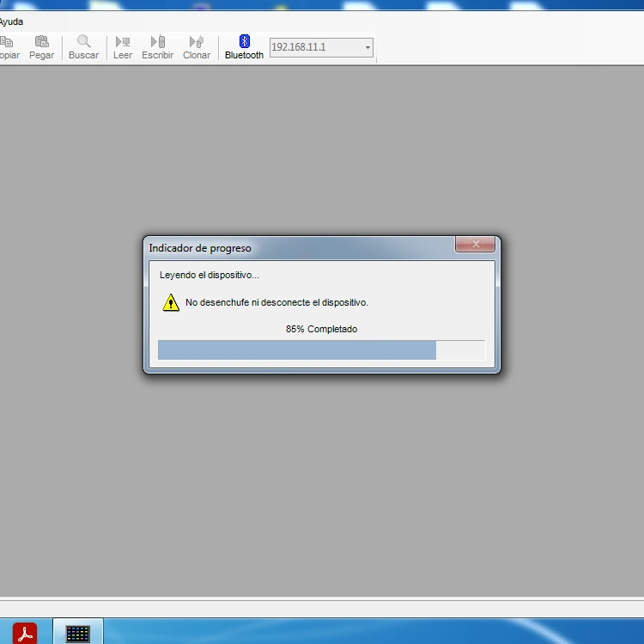The width and height of the screenshot is (644, 644).
Task: Open the Ayuda menu
Action: (x=11, y=21)
